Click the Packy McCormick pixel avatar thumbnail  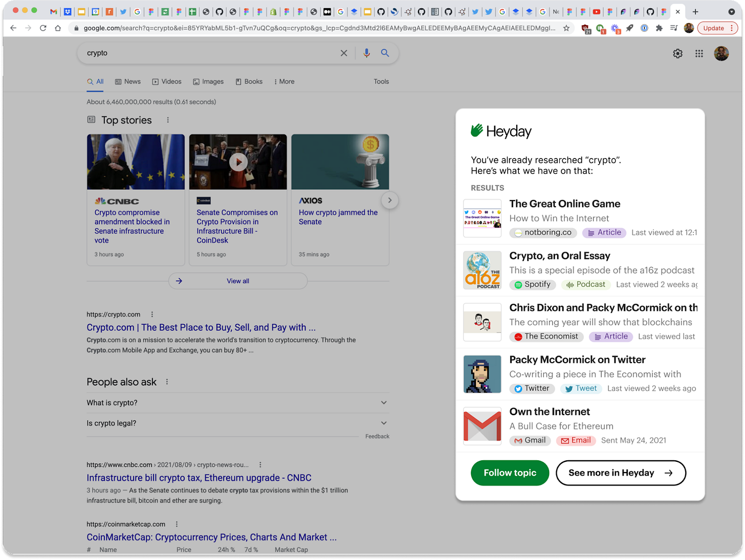pos(482,374)
